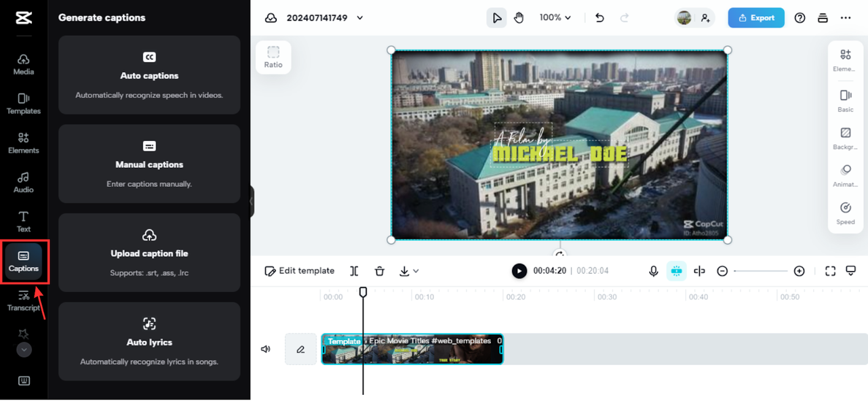Expand the download options arrow
Image resolution: width=868 pixels, height=403 pixels.
coord(416,271)
